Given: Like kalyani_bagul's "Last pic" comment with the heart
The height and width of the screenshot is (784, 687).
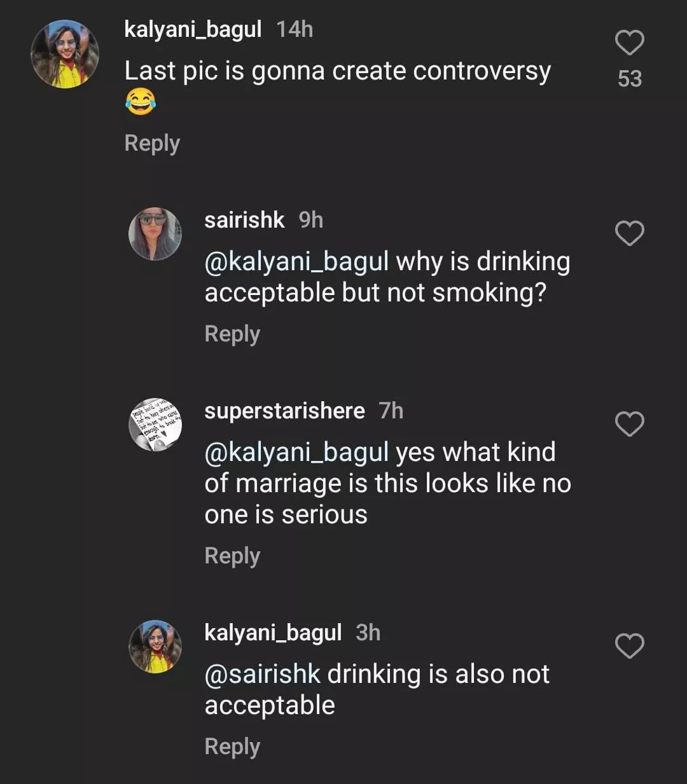Looking at the screenshot, I should coord(629,43).
